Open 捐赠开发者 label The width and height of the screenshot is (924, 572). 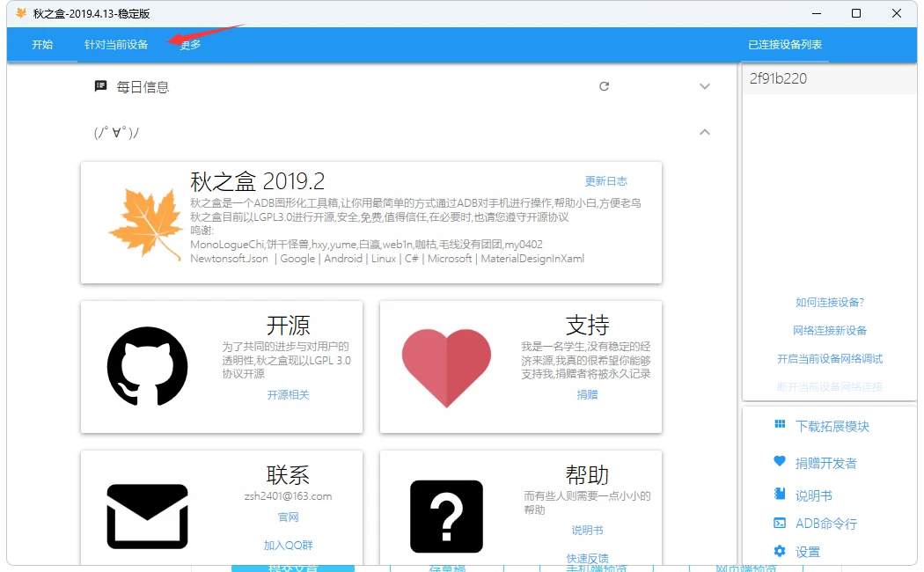[826, 464]
